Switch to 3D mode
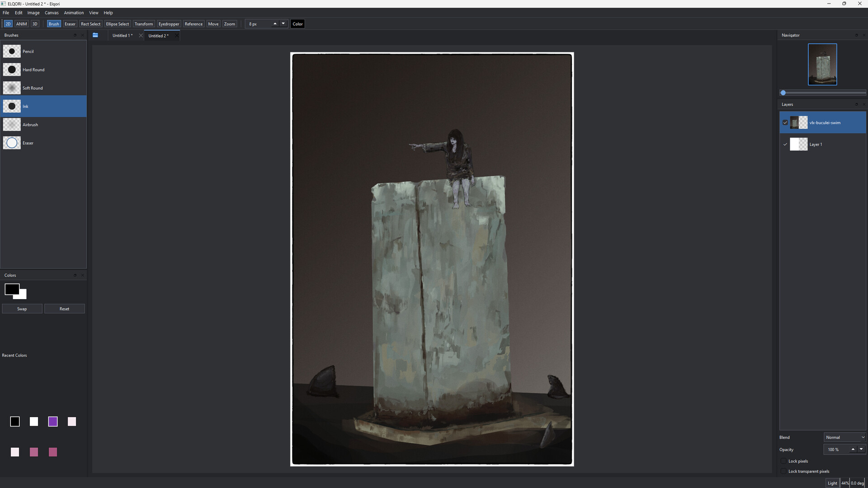 pos(35,24)
